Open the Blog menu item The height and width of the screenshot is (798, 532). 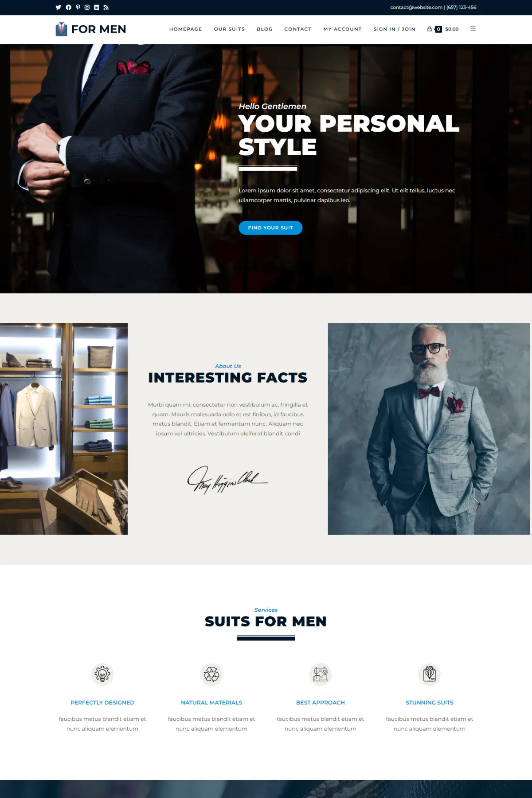tap(265, 29)
